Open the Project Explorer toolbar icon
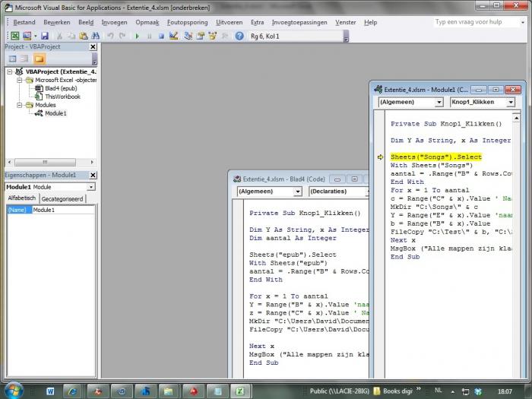 pyautogui.click(x=188, y=36)
